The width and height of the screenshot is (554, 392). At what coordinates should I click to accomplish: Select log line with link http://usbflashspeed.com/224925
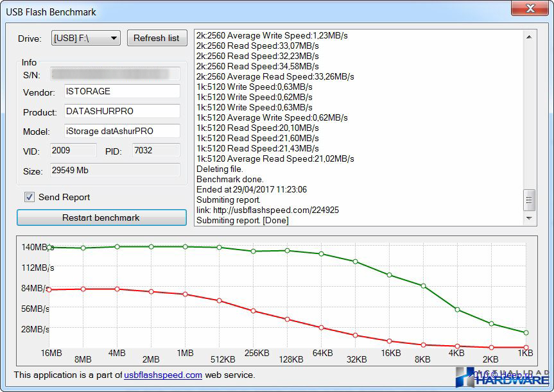click(268, 210)
